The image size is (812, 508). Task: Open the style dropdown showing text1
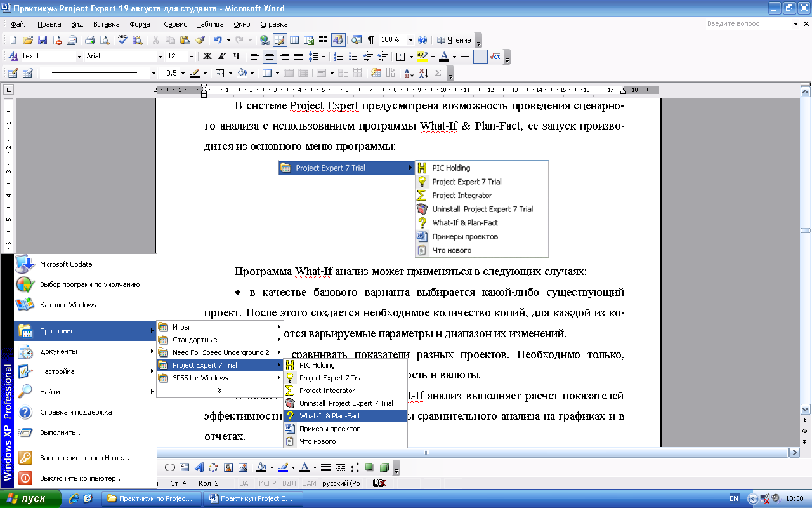(79, 57)
